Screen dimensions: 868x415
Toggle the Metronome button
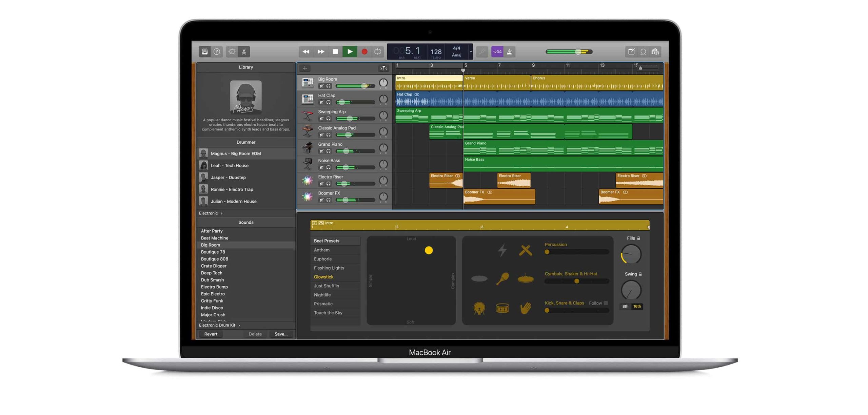point(509,51)
